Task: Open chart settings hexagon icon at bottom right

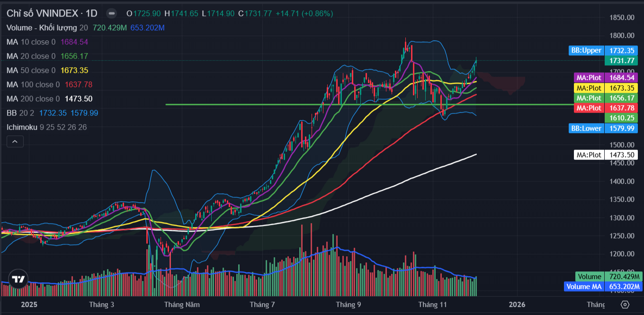Action: coord(625,304)
